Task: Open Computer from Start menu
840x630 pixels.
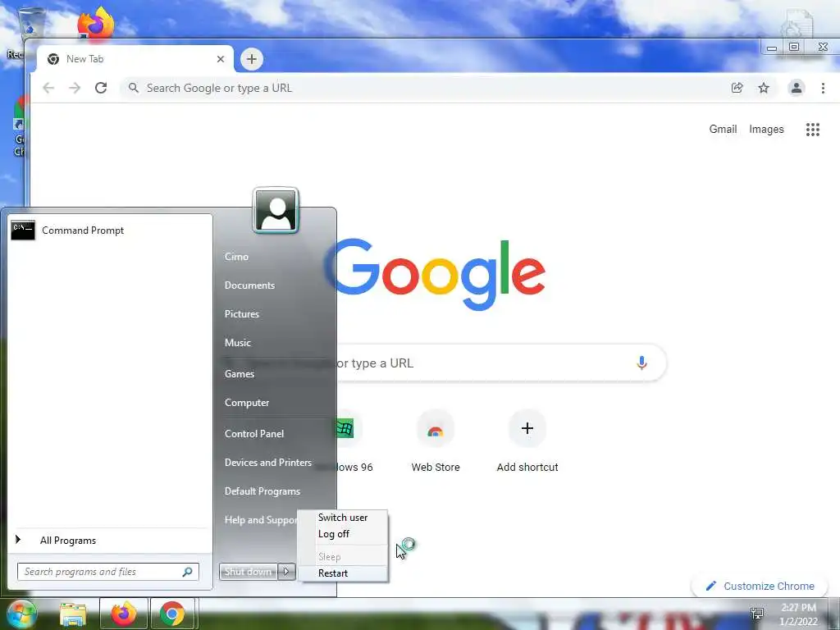Action: point(247,402)
